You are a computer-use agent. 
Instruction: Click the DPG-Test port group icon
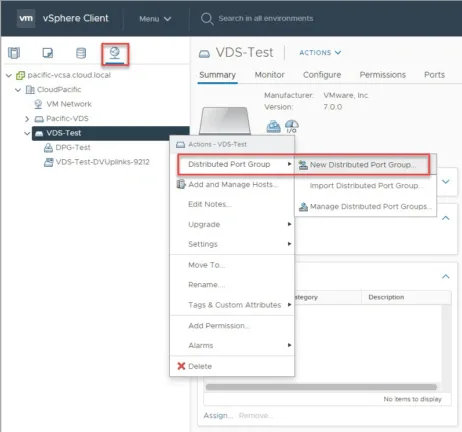48,147
